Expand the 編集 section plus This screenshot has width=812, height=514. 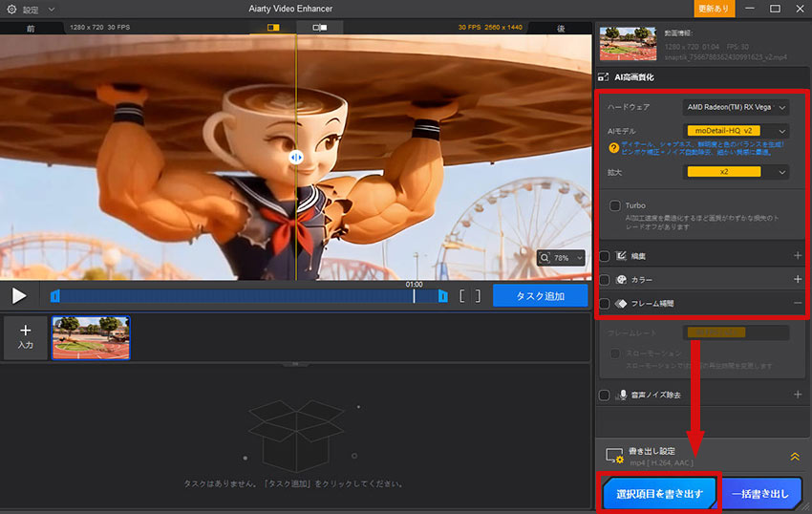[x=798, y=256]
